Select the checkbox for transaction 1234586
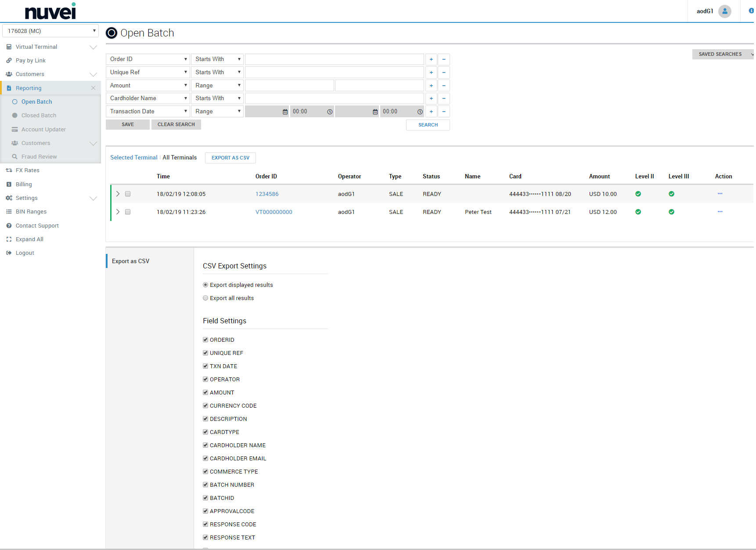 (128, 194)
